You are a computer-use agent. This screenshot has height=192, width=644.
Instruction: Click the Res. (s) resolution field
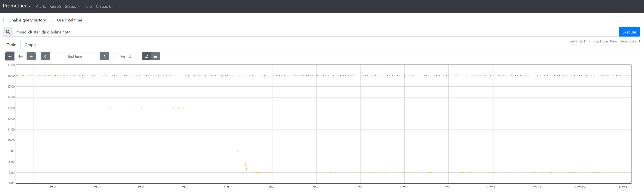tap(125, 56)
